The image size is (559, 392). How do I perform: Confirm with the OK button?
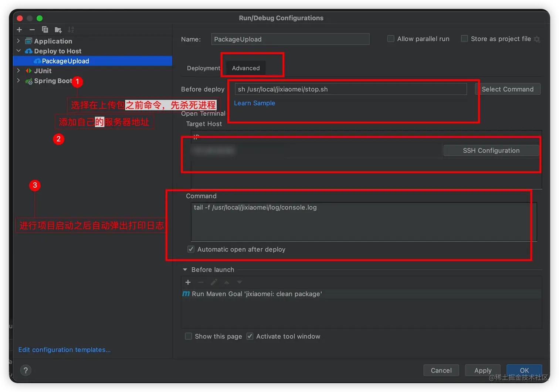click(524, 370)
